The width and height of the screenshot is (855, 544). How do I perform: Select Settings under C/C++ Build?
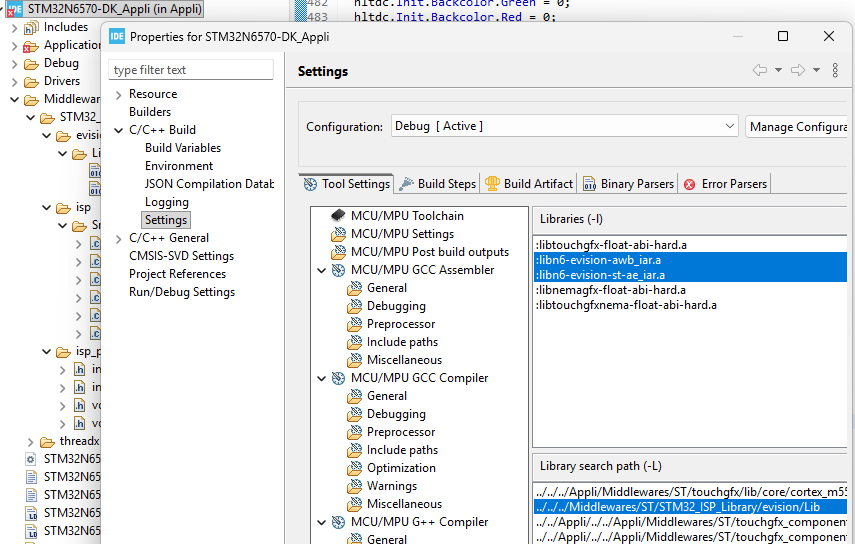[166, 220]
